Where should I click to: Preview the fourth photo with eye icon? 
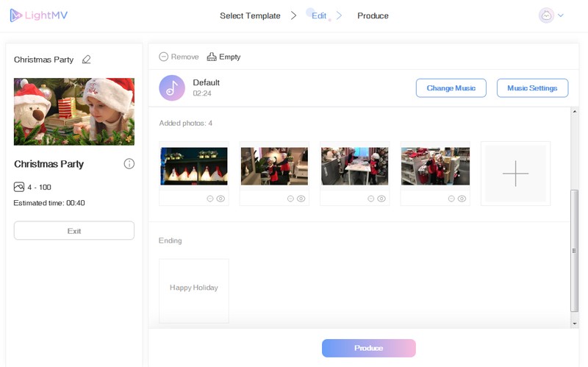click(462, 199)
